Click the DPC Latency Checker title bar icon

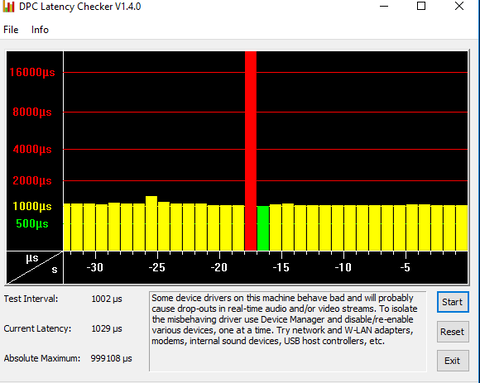[x=9, y=7]
